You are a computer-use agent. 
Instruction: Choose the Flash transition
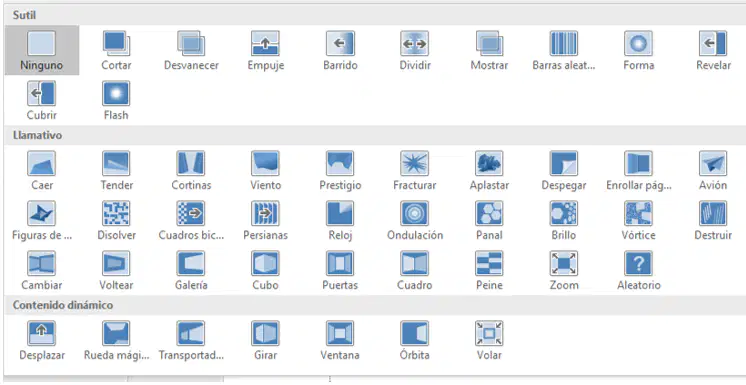click(116, 100)
